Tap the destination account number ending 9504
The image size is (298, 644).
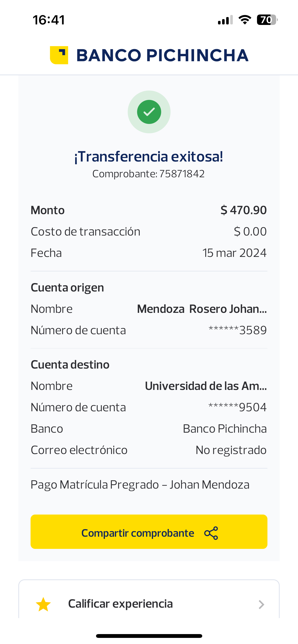point(237,407)
